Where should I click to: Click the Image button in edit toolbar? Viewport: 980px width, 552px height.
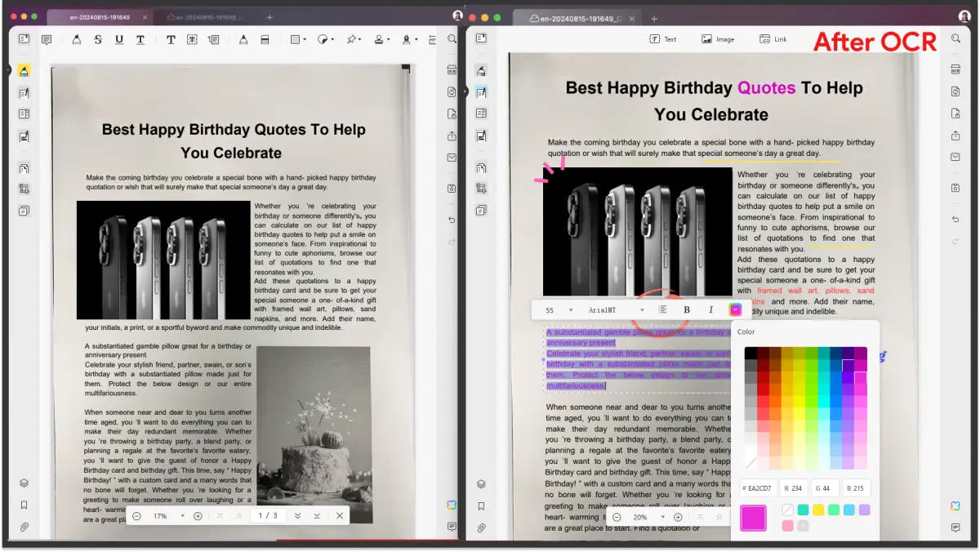coord(717,39)
